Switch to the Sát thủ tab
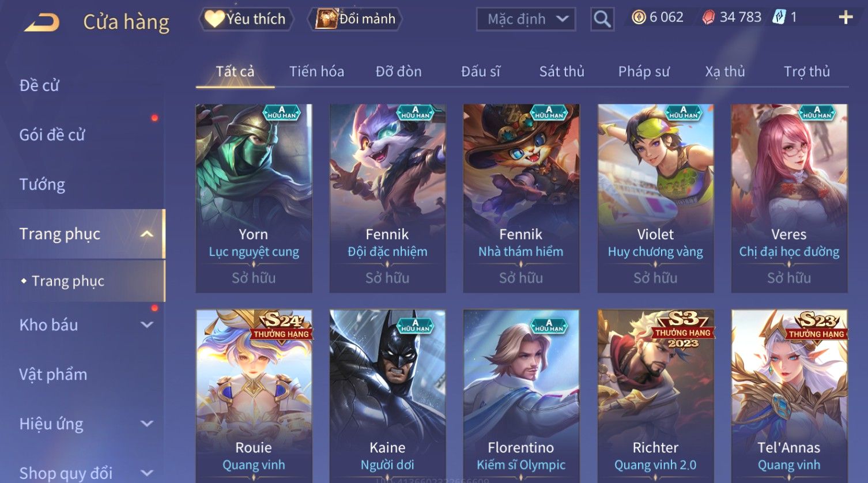868x483 pixels. pos(561,71)
